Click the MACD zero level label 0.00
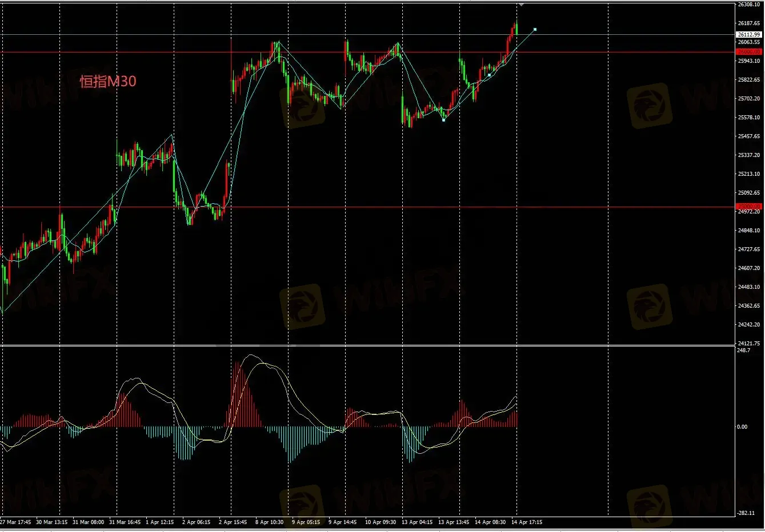Viewport: 765px width, 532px height. point(742,427)
